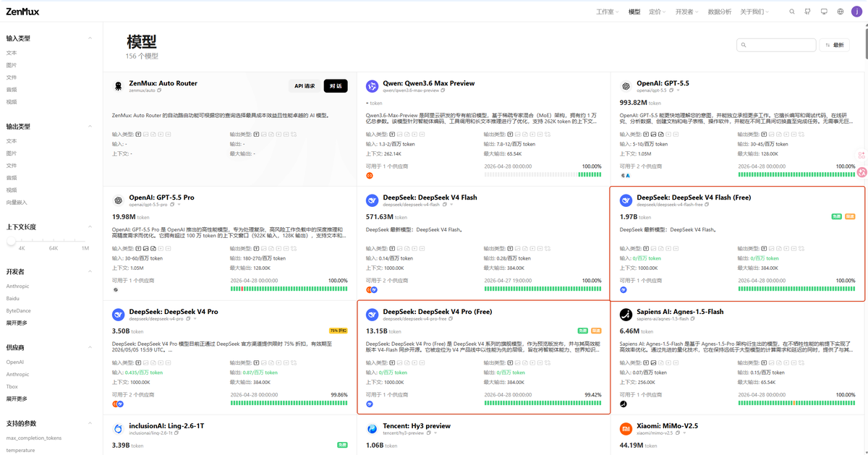The height and width of the screenshot is (455, 868).
Task: Filter by max_completion_tokens parameter
Action: pyautogui.click(x=33, y=438)
